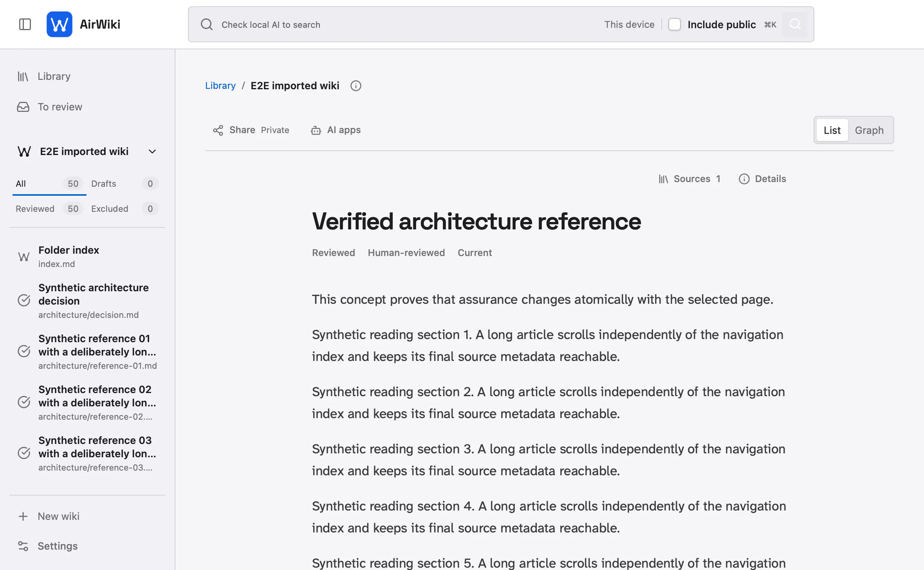Click check icon beside Synthetic architecture decision
This screenshot has height=570, width=924.
(24, 300)
